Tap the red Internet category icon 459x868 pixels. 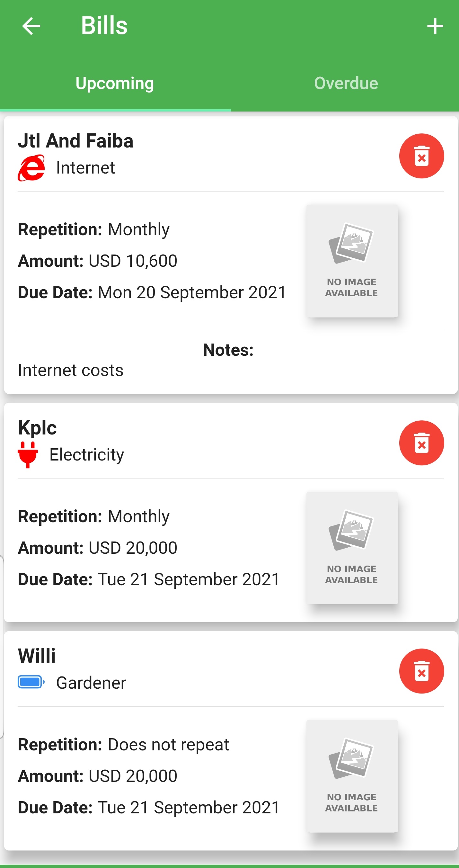(31, 168)
